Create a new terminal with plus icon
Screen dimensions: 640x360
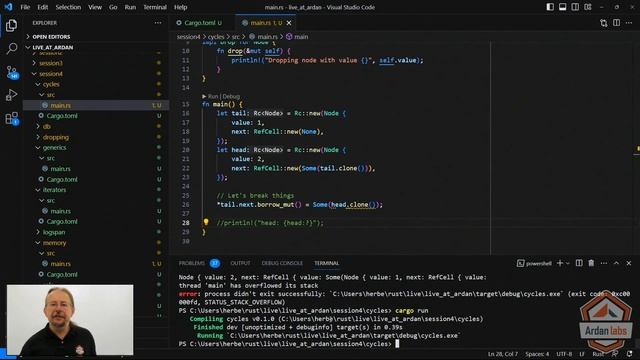(x=560, y=263)
